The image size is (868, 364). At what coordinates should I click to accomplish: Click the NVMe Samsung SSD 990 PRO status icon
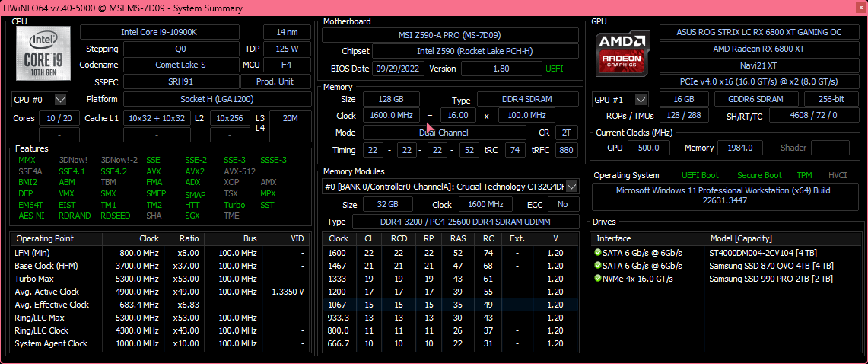[x=598, y=279]
